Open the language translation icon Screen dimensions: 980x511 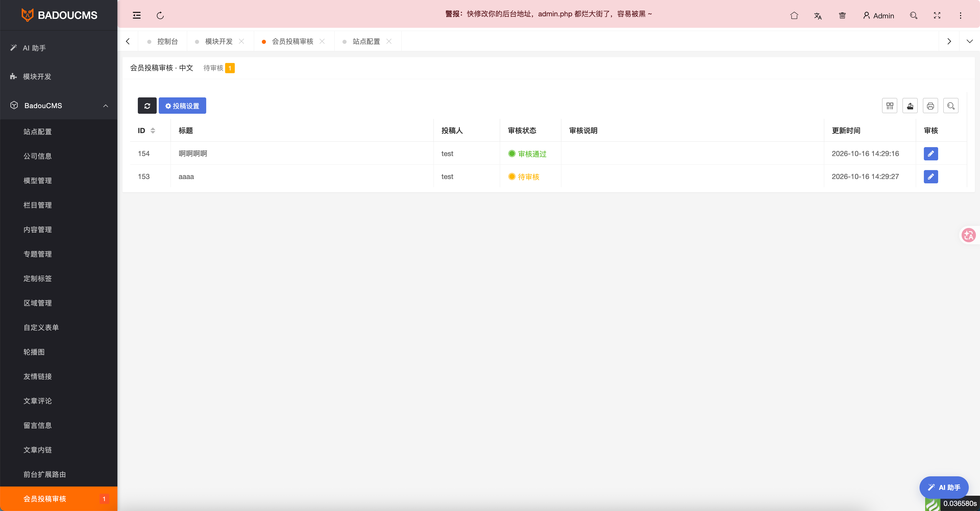[818, 16]
